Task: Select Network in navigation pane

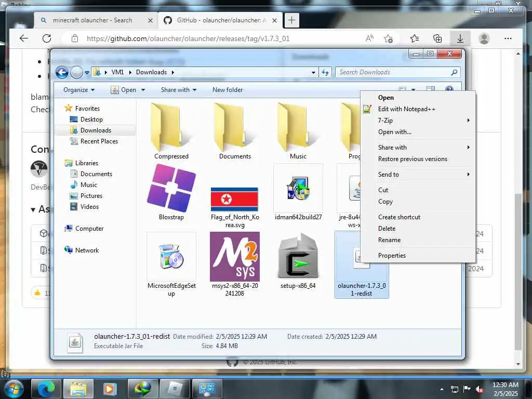Action: point(82,250)
